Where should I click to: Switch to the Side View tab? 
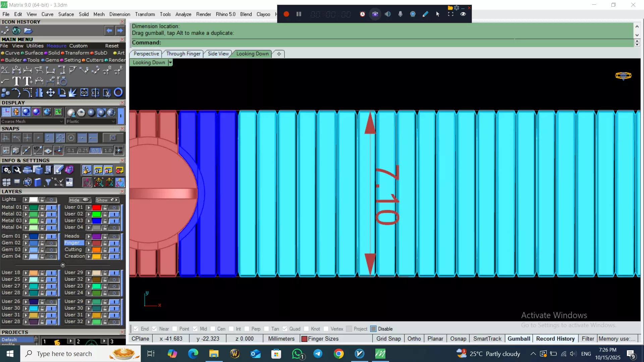[218, 54]
